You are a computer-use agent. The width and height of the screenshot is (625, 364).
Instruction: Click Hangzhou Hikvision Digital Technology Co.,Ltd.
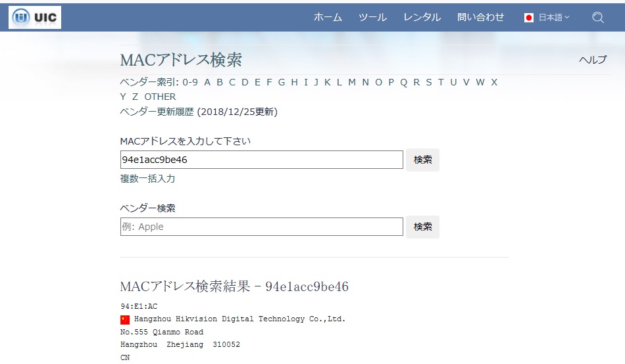pyautogui.click(x=239, y=319)
